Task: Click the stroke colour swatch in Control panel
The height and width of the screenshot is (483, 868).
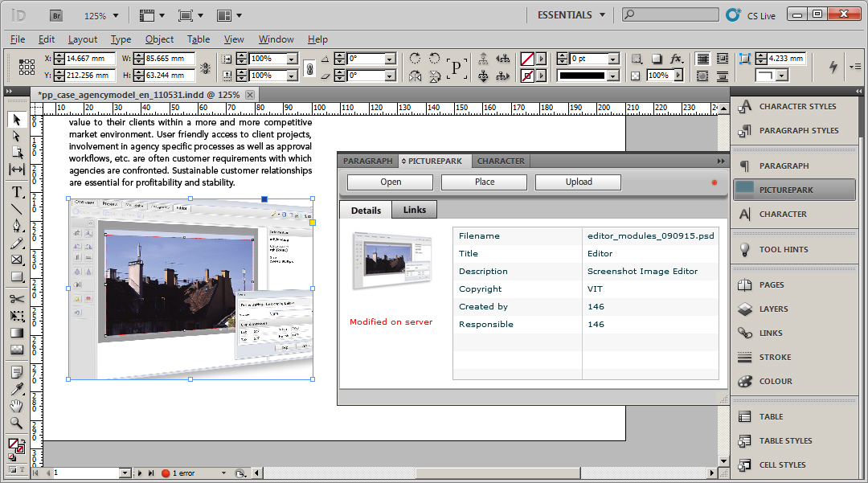Action: (527, 76)
